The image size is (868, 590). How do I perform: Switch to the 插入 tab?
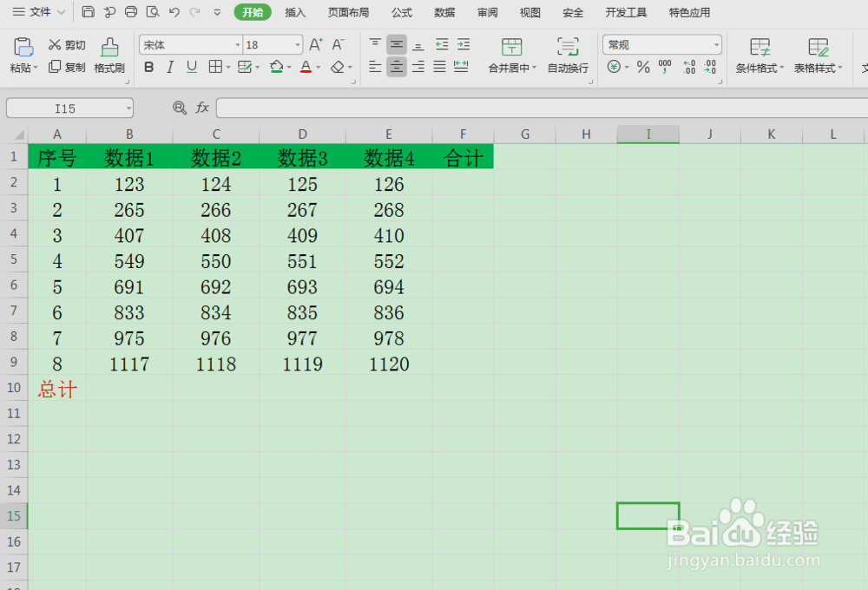click(295, 12)
